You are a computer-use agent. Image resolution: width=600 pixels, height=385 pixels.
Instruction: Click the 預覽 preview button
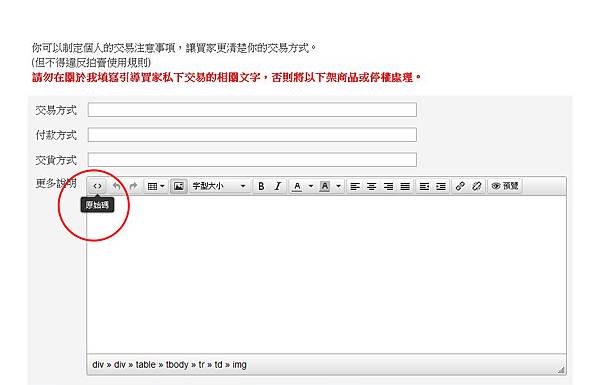(505, 186)
